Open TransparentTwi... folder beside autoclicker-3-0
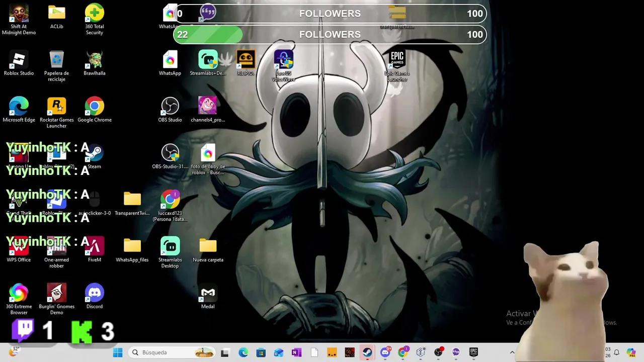644x362 pixels. point(132,204)
